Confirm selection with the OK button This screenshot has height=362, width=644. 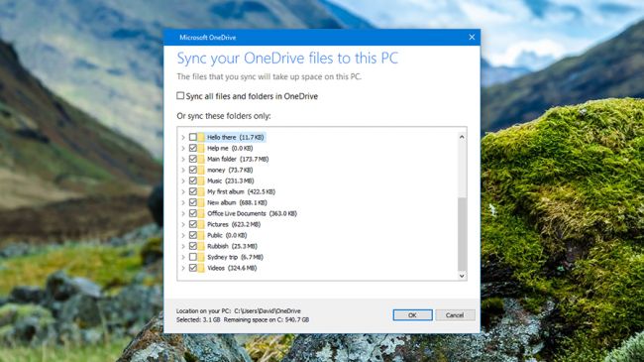413,315
